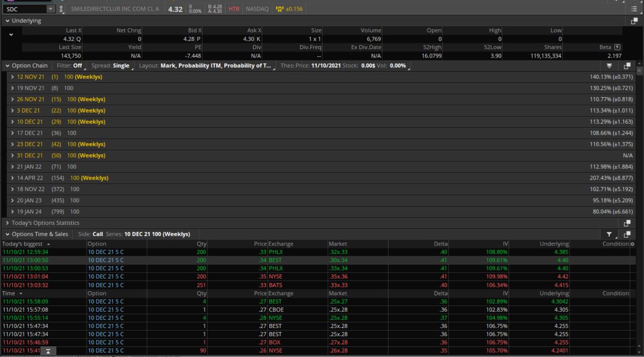This screenshot has width=644, height=357.
Task: Change Series: 10 DEC 21 100 (Weeklys) selector
Action: tap(148, 234)
